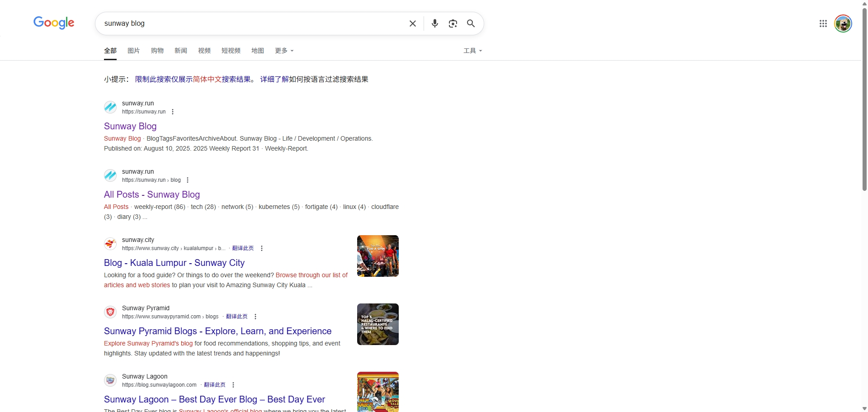Expand the 更多 dropdown
Screen dimensions: 868x412
[284, 51]
